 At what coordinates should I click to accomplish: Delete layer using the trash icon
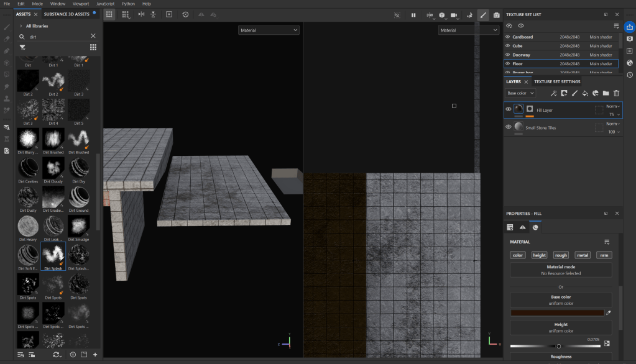click(617, 93)
